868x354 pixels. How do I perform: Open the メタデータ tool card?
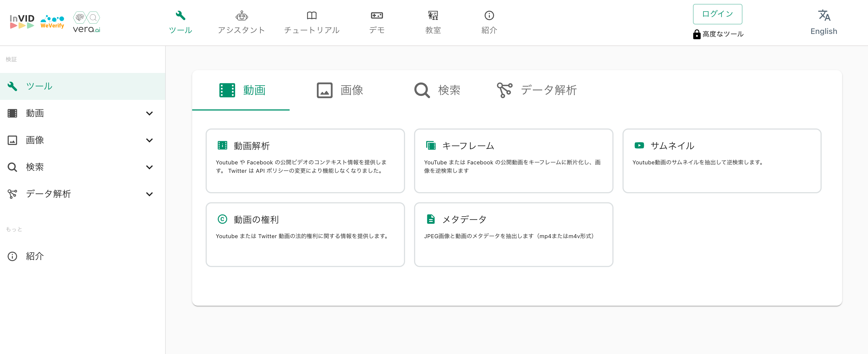click(513, 234)
